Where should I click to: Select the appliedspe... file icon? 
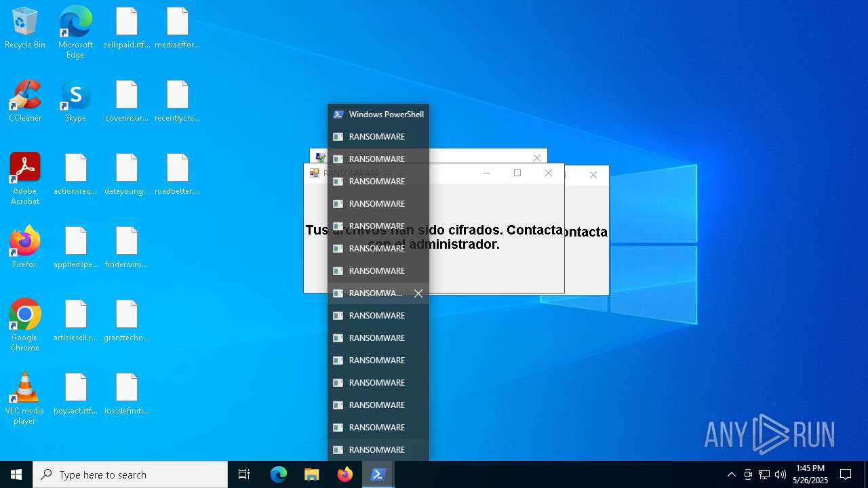point(75,248)
